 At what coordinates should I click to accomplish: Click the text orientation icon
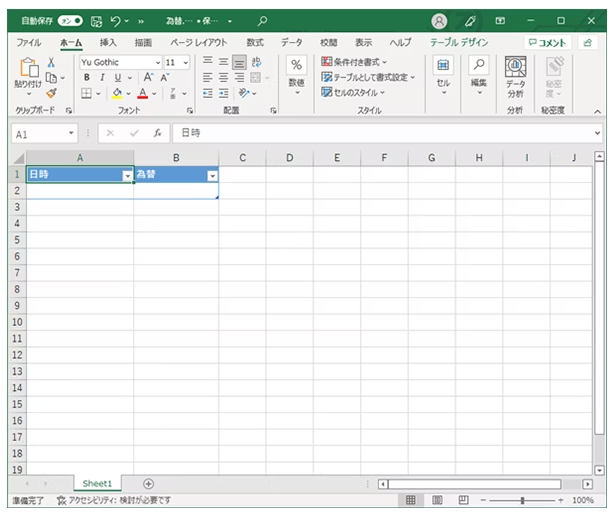point(244,93)
